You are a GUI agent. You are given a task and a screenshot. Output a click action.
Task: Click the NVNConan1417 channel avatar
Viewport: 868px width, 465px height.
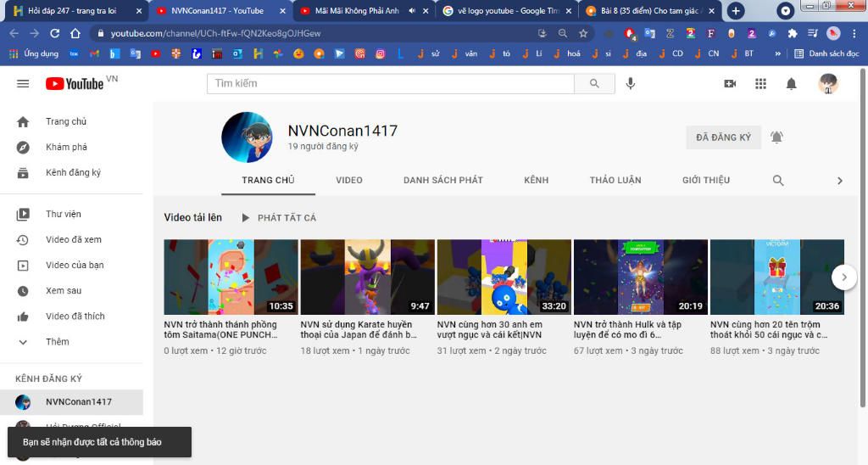pos(247,137)
